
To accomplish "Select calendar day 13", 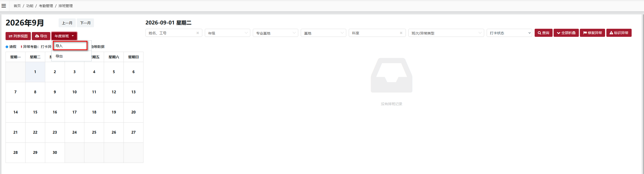I will (134, 92).
